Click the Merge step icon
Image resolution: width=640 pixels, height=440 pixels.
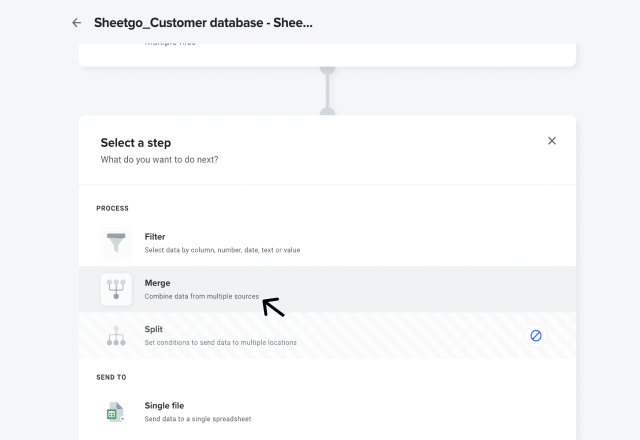116,289
